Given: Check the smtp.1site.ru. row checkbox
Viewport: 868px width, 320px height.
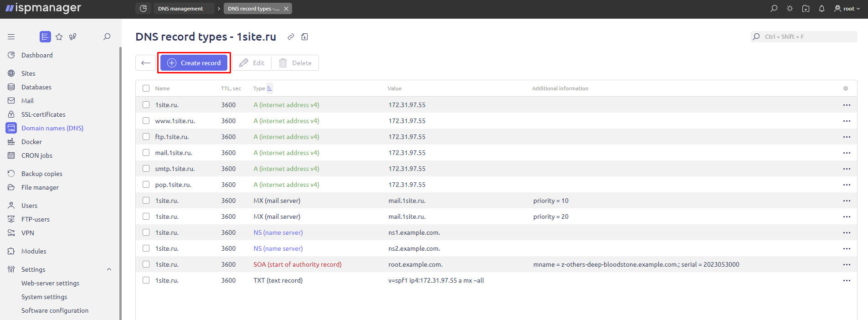Looking at the screenshot, I should point(146,169).
